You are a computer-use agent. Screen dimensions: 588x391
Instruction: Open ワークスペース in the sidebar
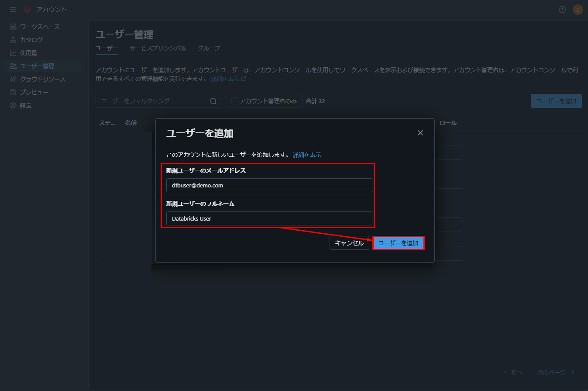[40, 27]
